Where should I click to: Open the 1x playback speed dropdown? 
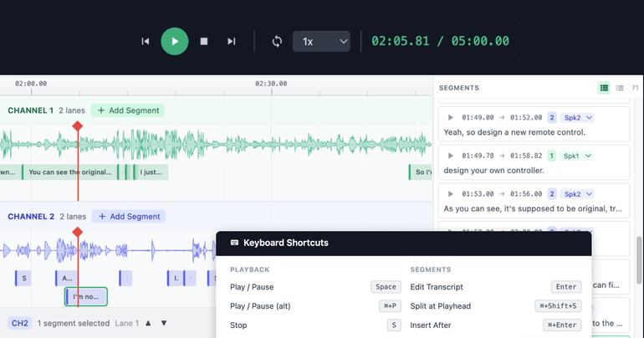coord(321,41)
